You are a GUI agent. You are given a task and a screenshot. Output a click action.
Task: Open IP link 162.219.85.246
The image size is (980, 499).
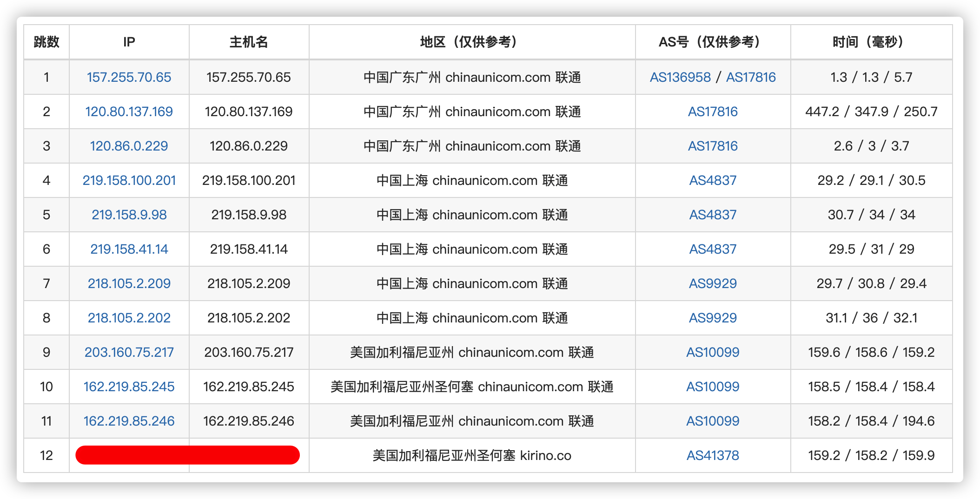click(129, 421)
